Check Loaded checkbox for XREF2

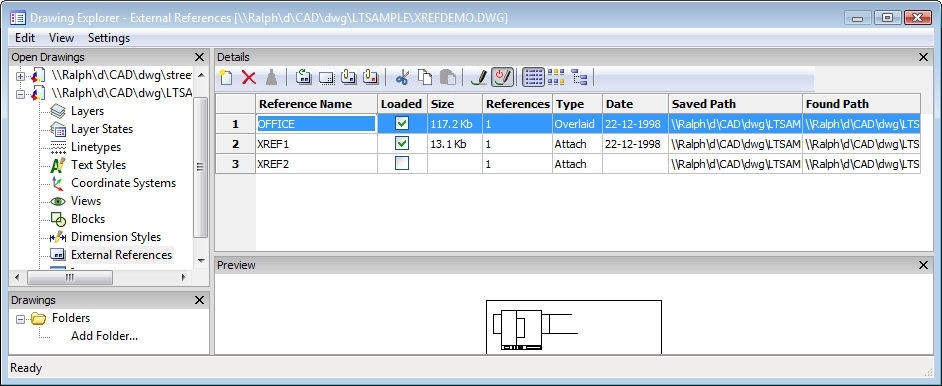[402, 163]
